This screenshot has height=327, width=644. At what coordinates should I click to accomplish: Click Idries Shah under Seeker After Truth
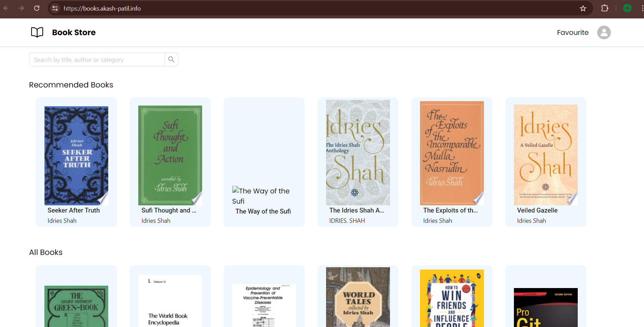[x=62, y=221]
